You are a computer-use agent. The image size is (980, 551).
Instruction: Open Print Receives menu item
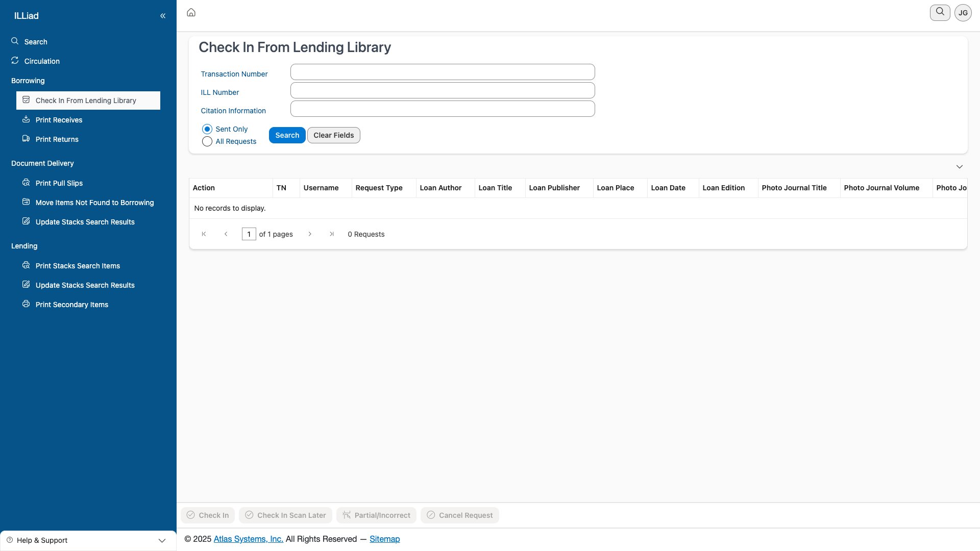point(59,120)
